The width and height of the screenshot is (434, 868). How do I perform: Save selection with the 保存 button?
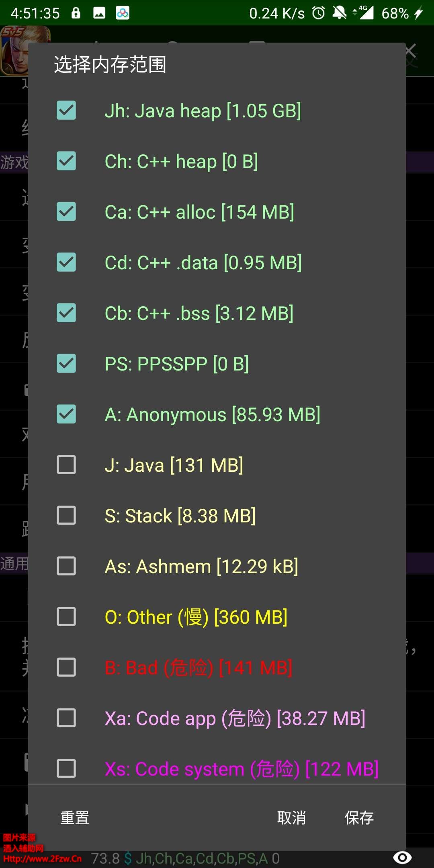tap(359, 818)
